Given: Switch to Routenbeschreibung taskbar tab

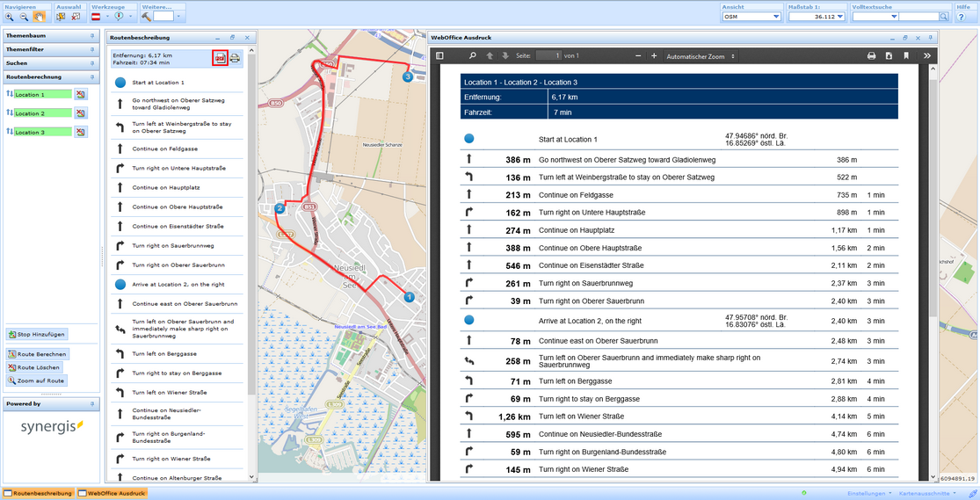Looking at the screenshot, I should coord(38,493).
